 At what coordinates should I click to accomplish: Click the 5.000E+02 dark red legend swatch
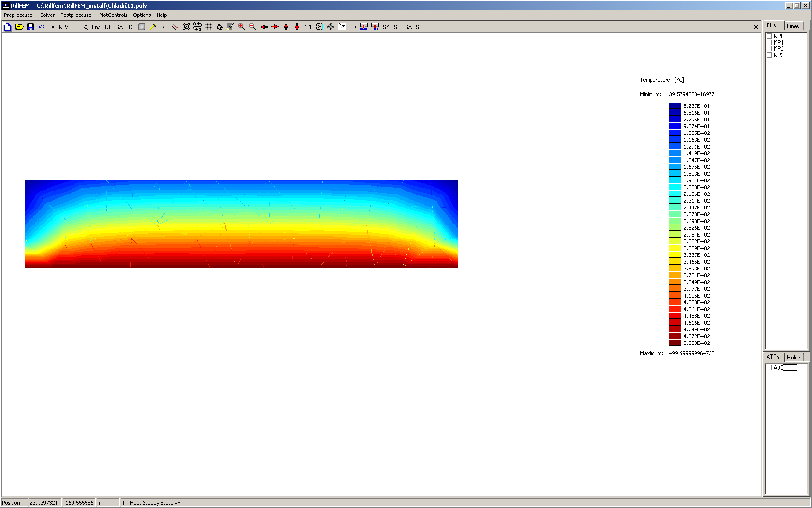[x=675, y=343]
